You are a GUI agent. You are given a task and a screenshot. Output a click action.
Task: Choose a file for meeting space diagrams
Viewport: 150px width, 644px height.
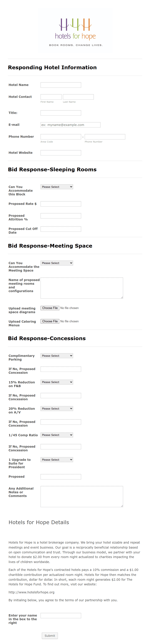50,308
